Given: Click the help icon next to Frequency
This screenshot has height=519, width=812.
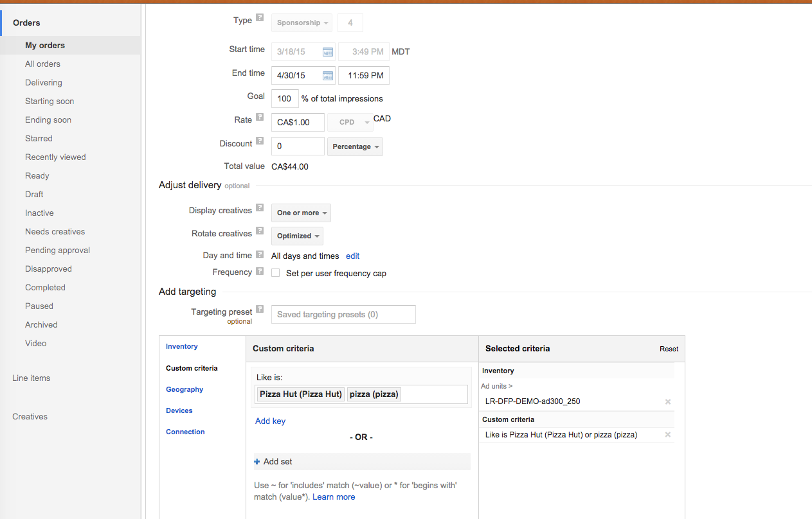Looking at the screenshot, I should [260, 272].
